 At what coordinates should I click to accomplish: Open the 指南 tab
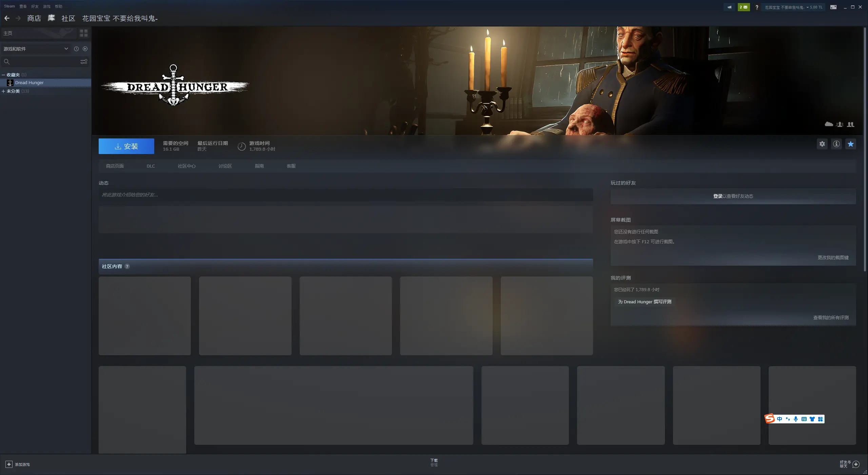pos(259,166)
